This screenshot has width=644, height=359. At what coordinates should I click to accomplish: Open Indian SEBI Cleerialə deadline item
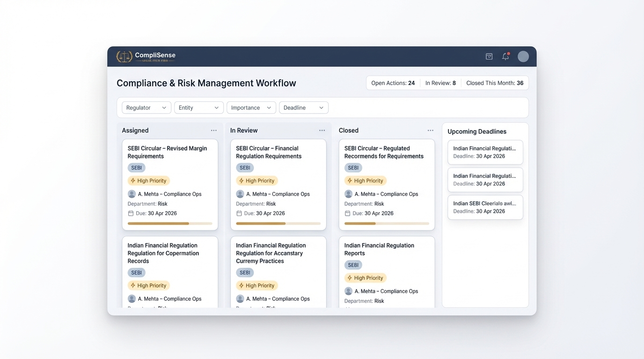[x=485, y=208]
